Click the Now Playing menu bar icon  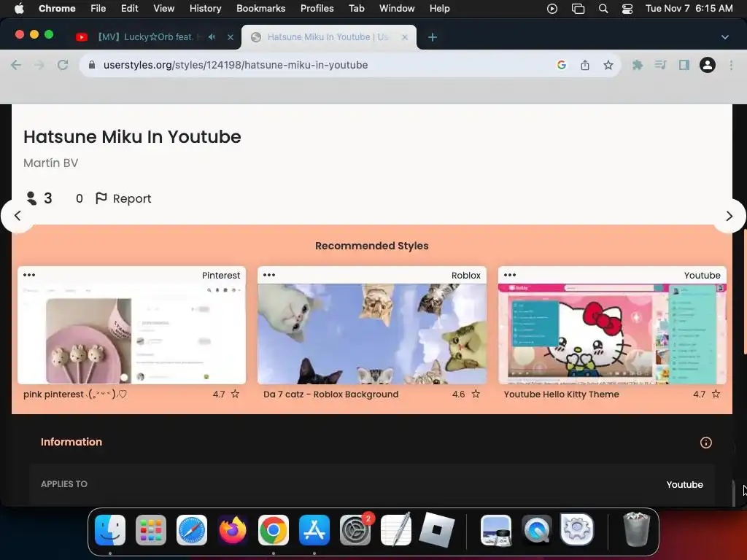point(552,9)
